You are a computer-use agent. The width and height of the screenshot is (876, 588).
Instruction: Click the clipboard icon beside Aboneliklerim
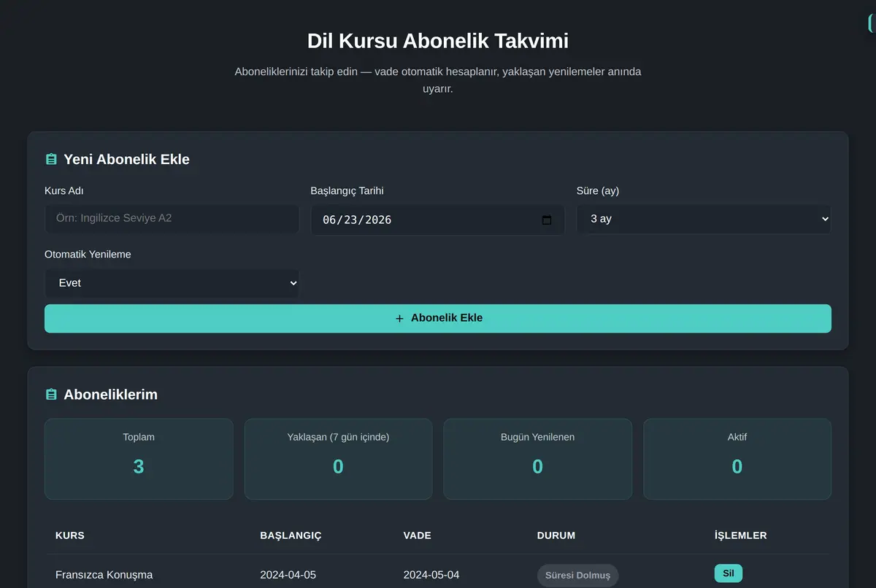(x=51, y=394)
